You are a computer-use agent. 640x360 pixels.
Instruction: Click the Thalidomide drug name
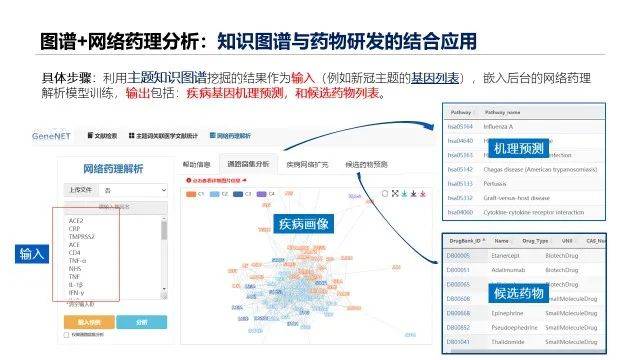coord(507,342)
